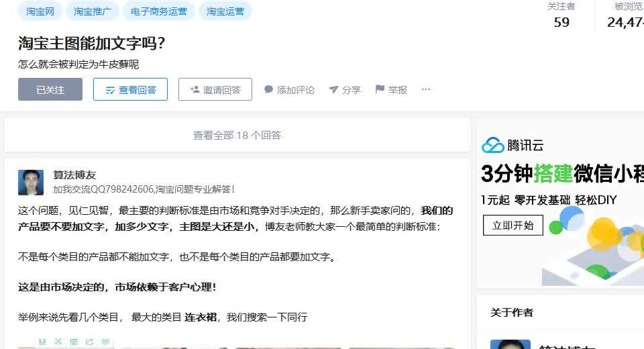Click the answer author's avatar photo
644x349 pixels.
point(31,182)
